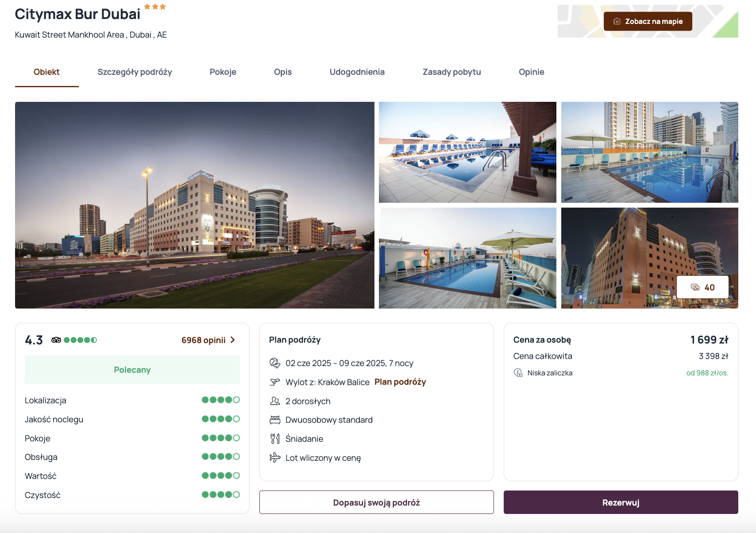Click the Lokalizacja rating dots
Image resolution: width=756 pixels, height=533 pixels.
[x=221, y=400]
